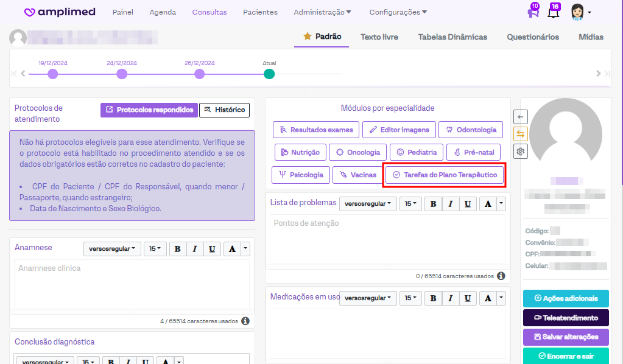Open Administração dropdown menu
Viewport: 623px width, 364px height.
(322, 12)
